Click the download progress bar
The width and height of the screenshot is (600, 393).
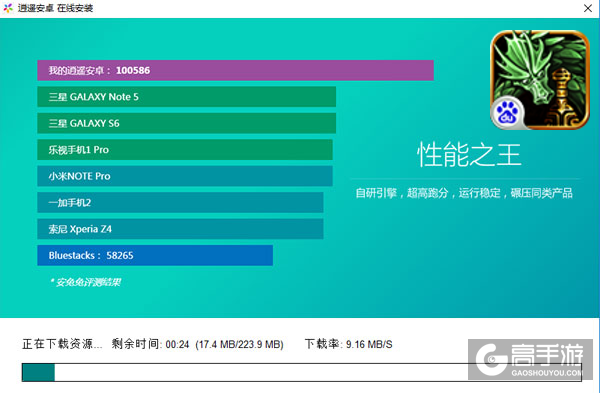pos(302,372)
